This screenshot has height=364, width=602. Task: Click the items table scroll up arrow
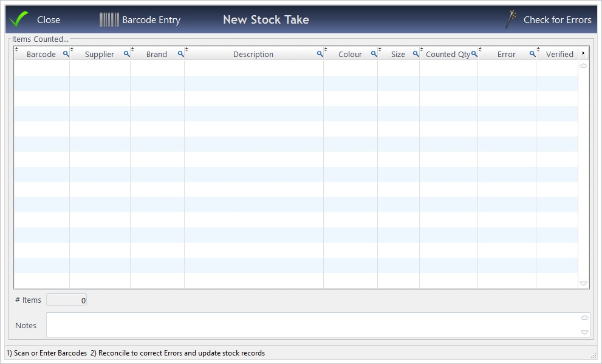coord(584,66)
